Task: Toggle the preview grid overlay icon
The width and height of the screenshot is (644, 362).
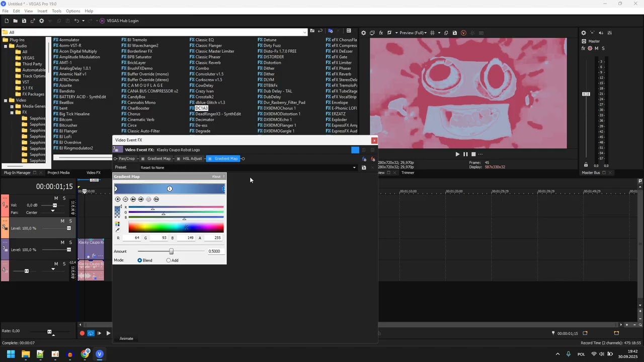Action: (432, 33)
